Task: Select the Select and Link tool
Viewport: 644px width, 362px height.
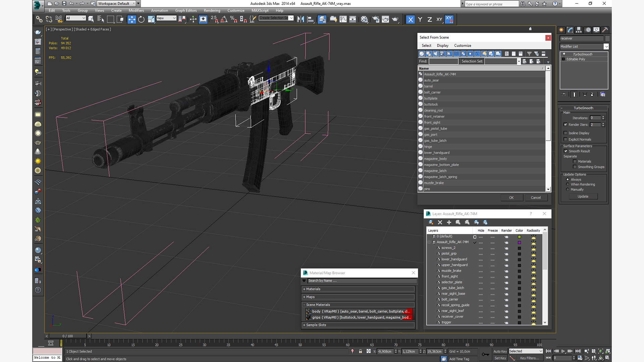Action: [39, 19]
